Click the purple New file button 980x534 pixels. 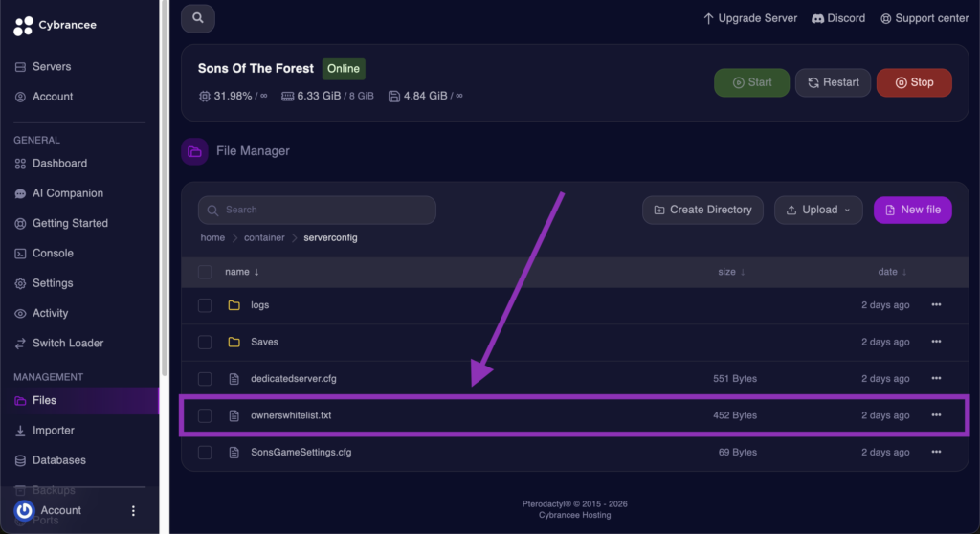pos(912,210)
